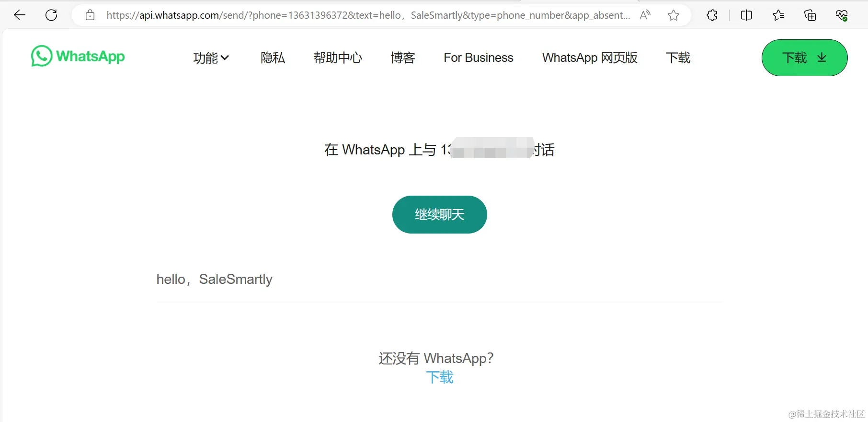868x422 pixels.
Task: Open the collections icon in toolbar
Action: pos(810,15)
